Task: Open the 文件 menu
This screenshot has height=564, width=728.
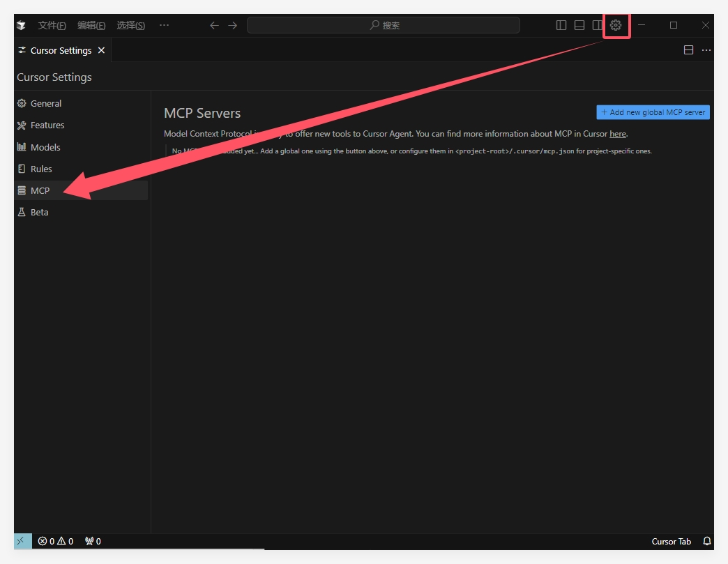Action: click(x=52, y=25)
